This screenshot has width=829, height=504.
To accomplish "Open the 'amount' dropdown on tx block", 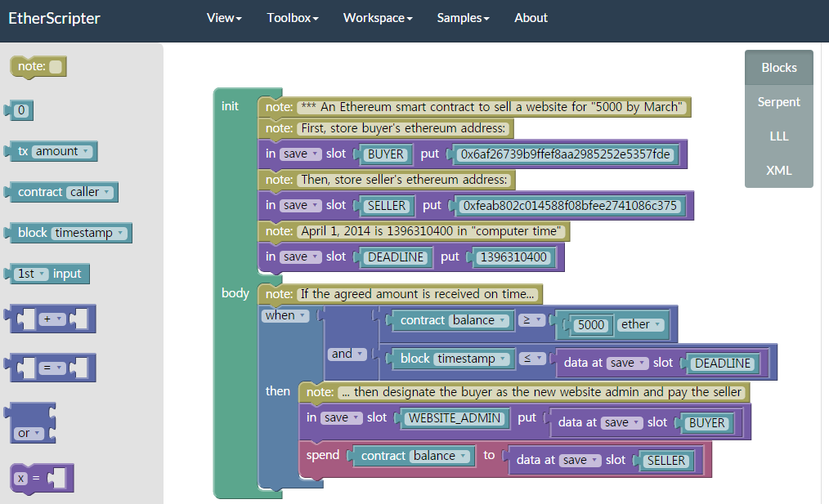I will coord(64,151).
